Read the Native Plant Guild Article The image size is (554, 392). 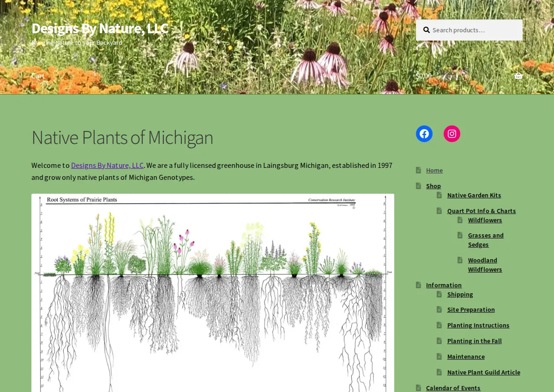coord(484,372)
